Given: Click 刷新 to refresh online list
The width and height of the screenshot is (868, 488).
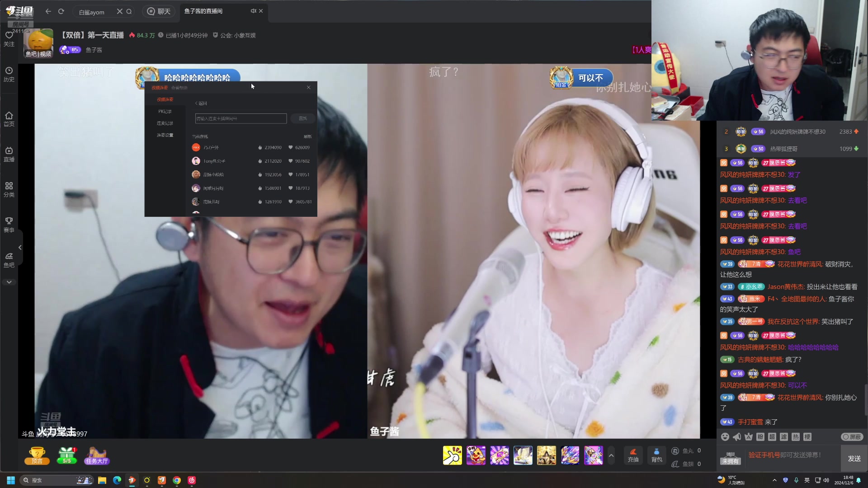Looking at the screenshot, I should click(307, 136).
